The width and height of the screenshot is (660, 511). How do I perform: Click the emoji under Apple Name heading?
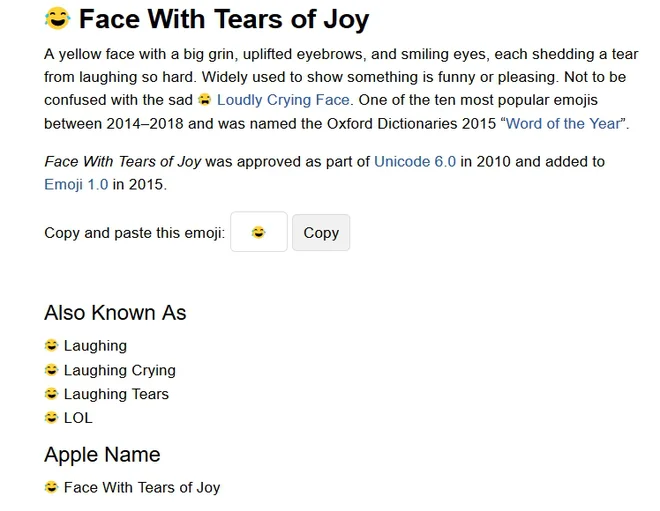tap(51, 487)
